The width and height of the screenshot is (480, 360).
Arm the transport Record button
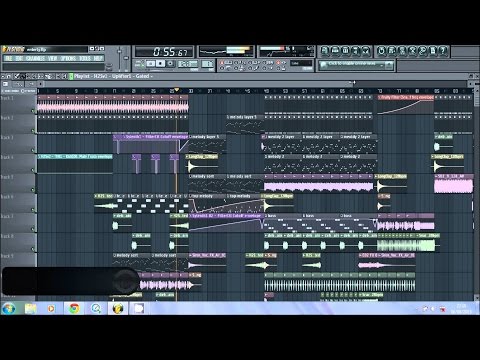171,63
